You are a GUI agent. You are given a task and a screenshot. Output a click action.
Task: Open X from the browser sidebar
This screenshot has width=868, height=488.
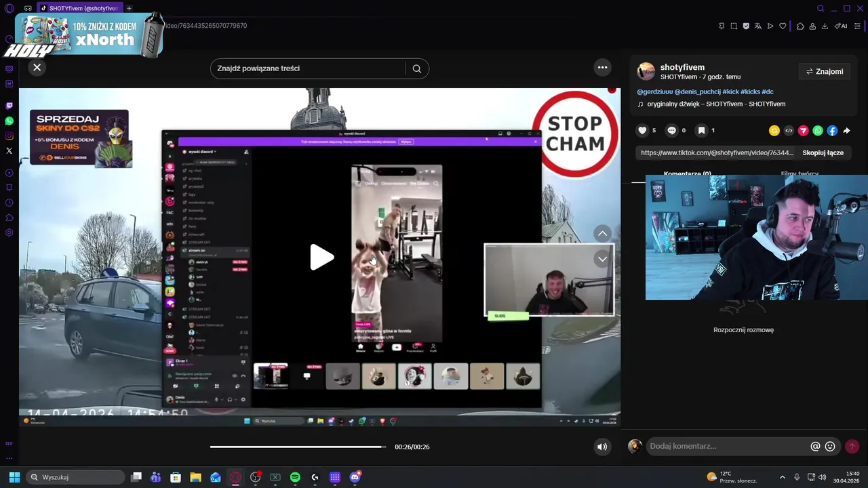pyautogui.click(x=9, y=150)
